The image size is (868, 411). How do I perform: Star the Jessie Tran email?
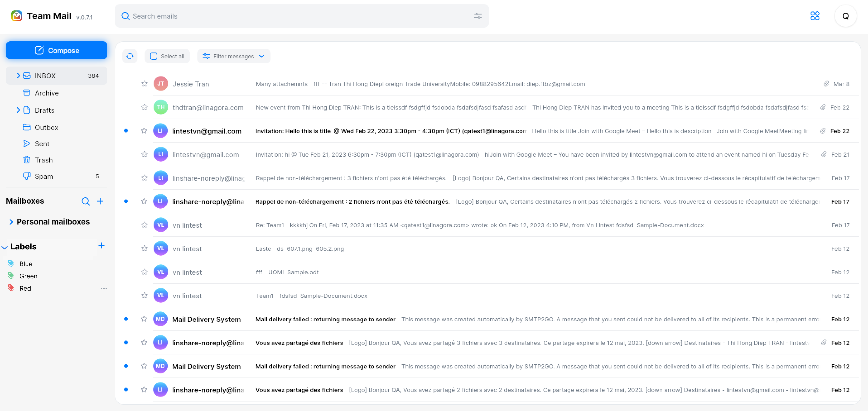(145, 84)
